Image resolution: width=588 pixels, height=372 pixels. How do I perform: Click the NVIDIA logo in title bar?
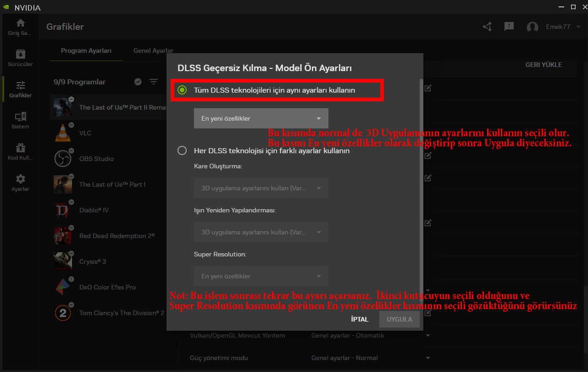(x=7, y=7)
